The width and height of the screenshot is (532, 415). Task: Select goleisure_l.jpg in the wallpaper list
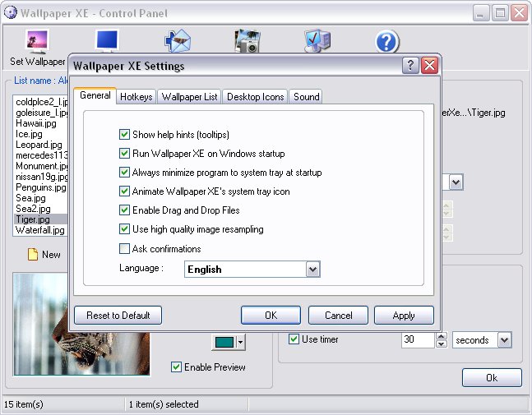click(x=40, y=113)
